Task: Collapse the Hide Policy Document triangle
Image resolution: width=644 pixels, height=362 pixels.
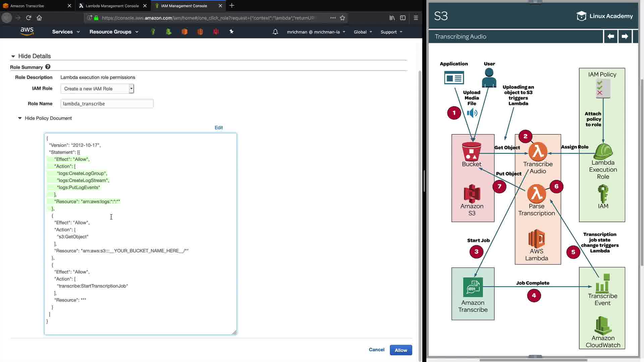Action: 20,118
